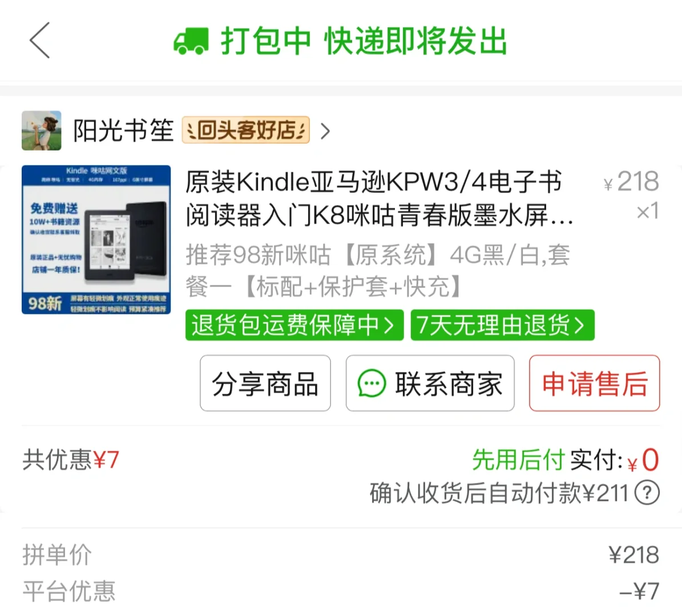Open the 回头客好店 badge

(246, 130)
